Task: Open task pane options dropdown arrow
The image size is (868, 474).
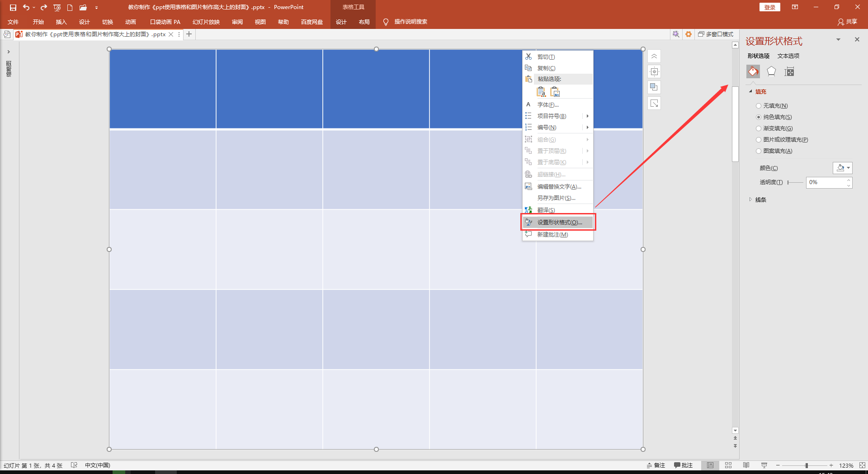Action: point(838,40)
